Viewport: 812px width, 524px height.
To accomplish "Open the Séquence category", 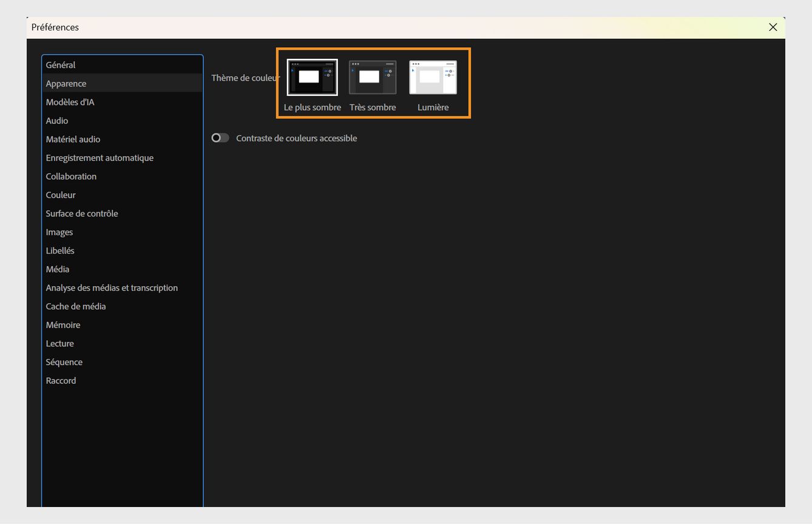I will pos(122,362).
